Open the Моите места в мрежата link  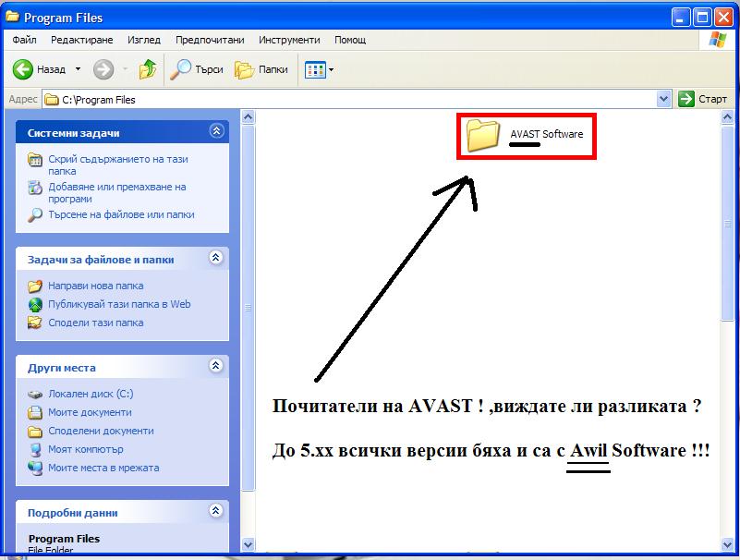pos(103,468)
